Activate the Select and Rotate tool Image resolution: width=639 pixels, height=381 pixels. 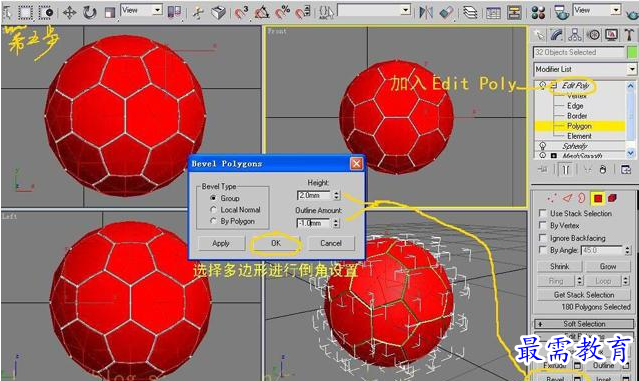[89, 13]
